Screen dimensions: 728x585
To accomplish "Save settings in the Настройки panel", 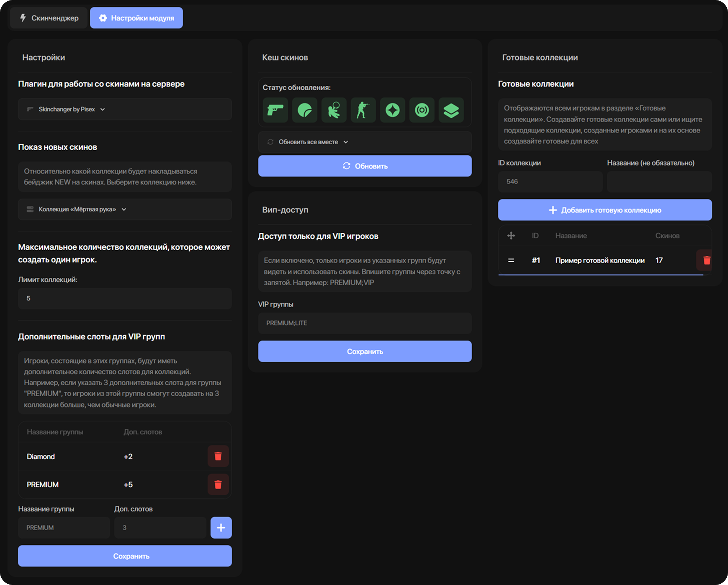I will click(125, 556).
